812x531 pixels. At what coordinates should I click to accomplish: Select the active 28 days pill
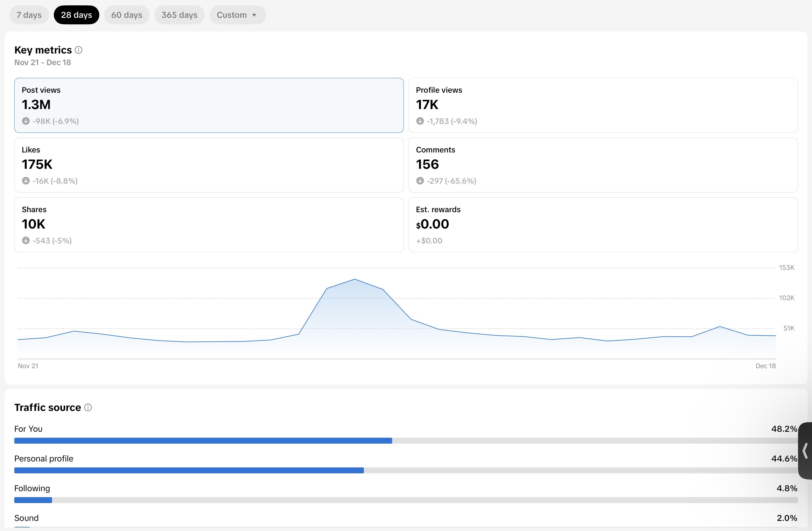point(76,15)
